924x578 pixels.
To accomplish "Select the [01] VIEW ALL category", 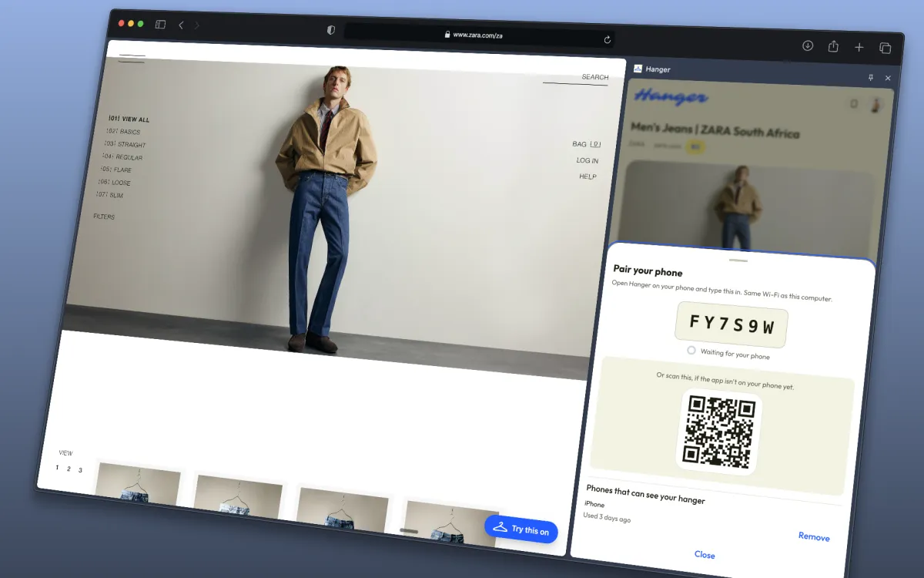I will (x=129, y=119).
